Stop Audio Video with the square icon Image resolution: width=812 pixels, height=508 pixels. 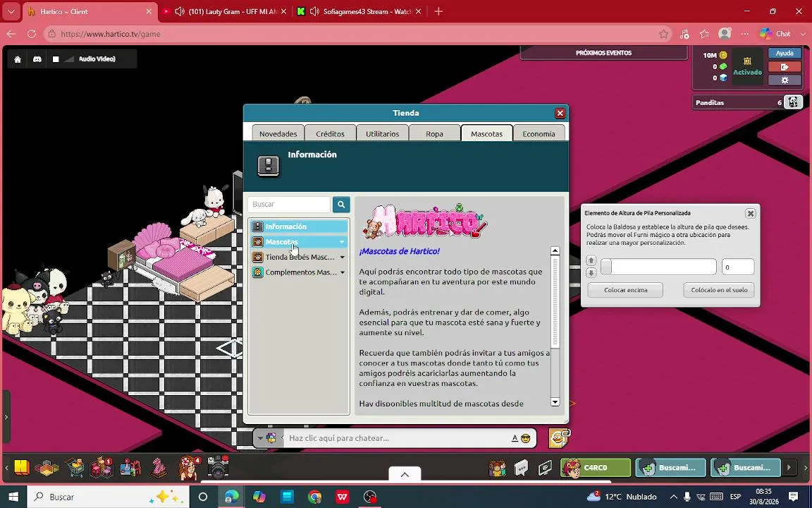[56, 59]
